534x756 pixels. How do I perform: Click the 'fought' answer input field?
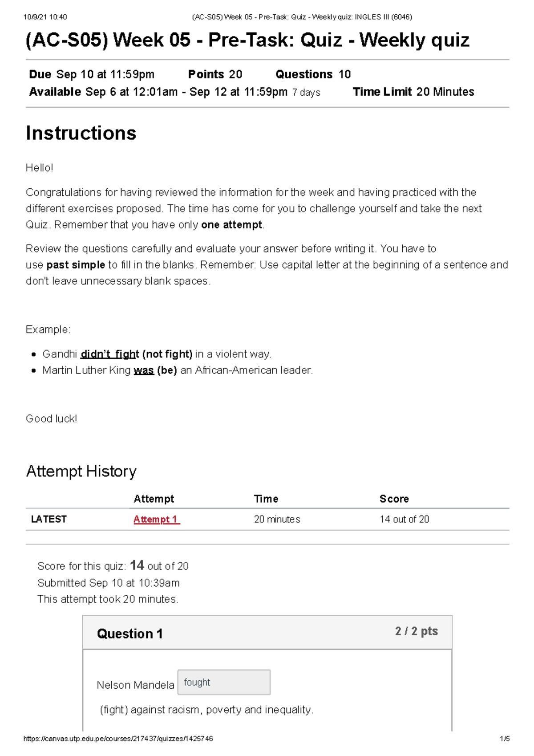click(224, 682)
